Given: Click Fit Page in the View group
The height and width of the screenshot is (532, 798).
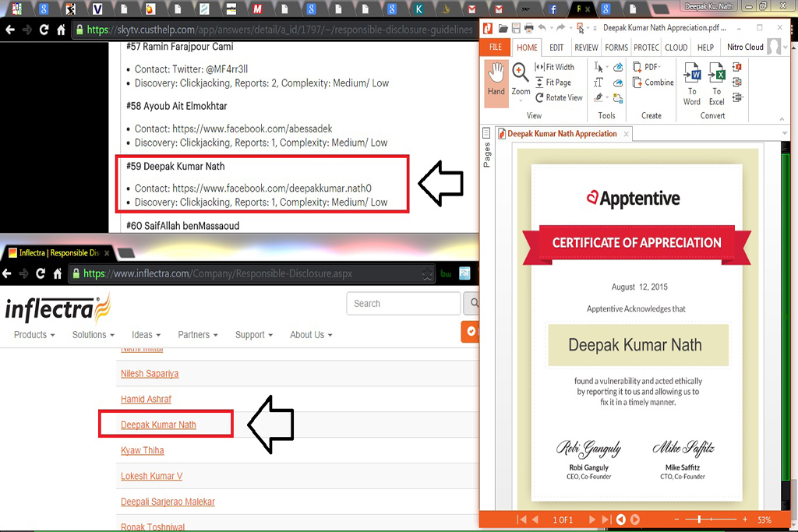Looking at the screenshot, I should click(553, 83).
